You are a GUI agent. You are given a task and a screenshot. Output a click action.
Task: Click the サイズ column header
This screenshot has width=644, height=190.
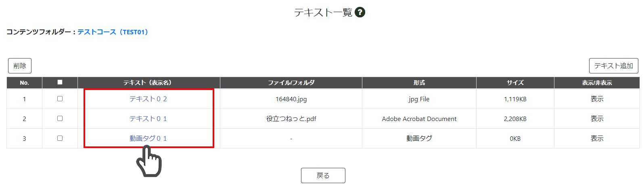click(x=515, y=83)
